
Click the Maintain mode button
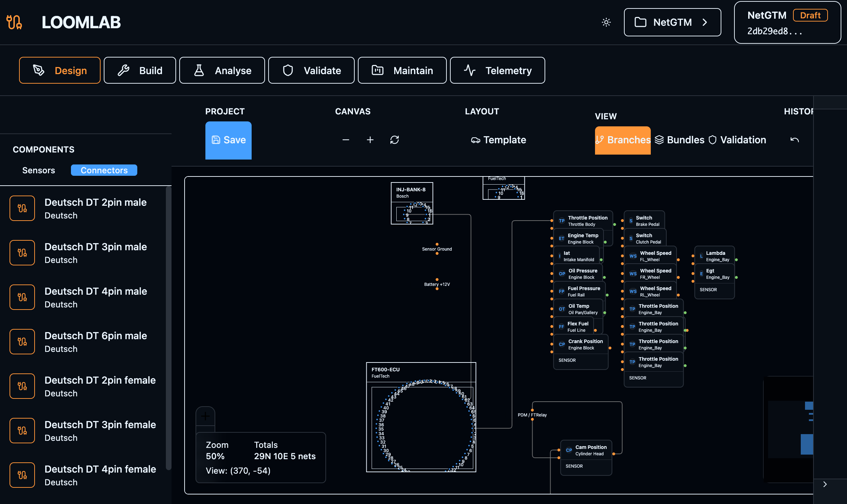[402, 70]
